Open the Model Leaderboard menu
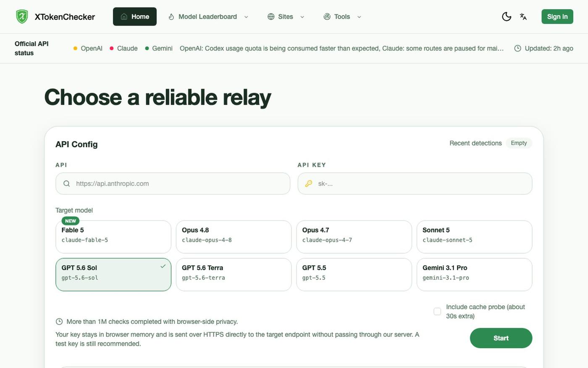The width and height of the screenshot is (588, 368). pos(208,16)
